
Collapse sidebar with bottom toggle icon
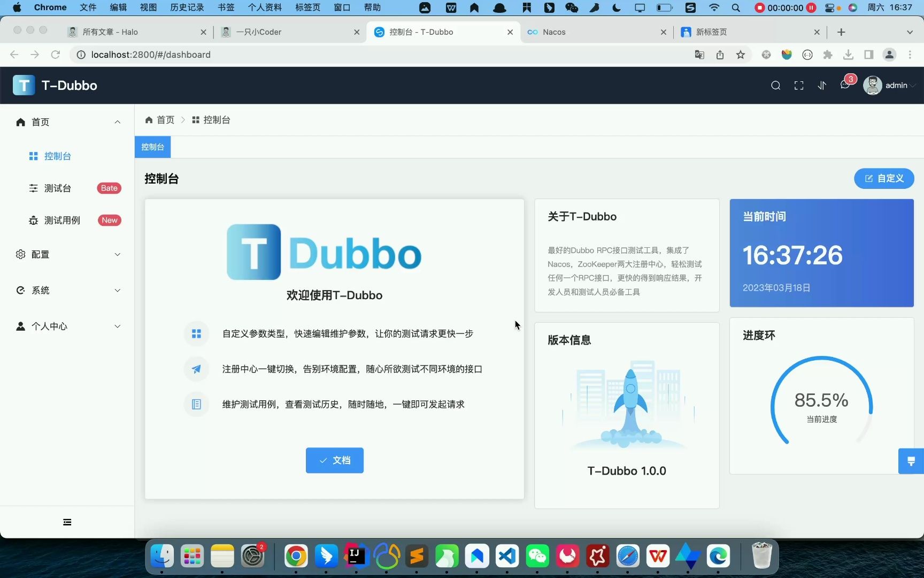[67, 522]
